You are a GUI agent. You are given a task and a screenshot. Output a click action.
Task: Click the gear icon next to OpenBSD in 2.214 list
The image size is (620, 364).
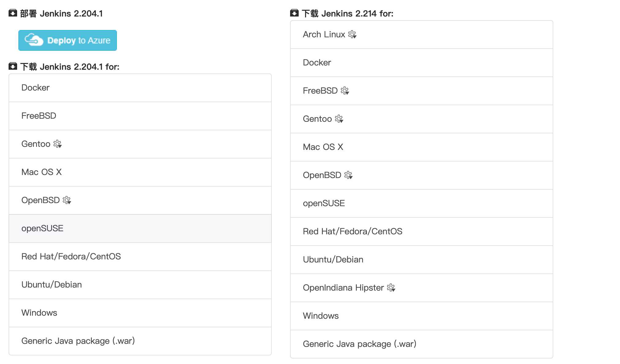coord(348,175)
